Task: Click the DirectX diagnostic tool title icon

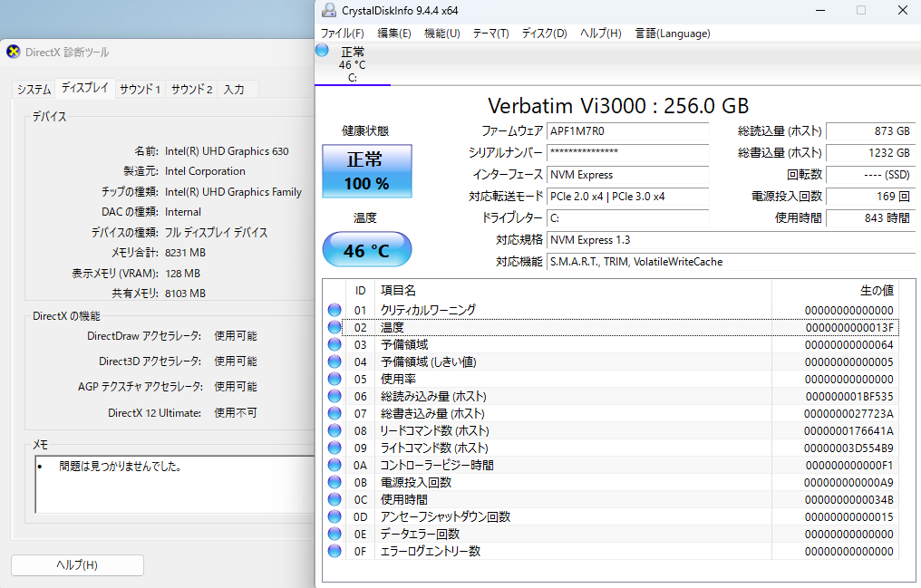Action: (13, 52)
